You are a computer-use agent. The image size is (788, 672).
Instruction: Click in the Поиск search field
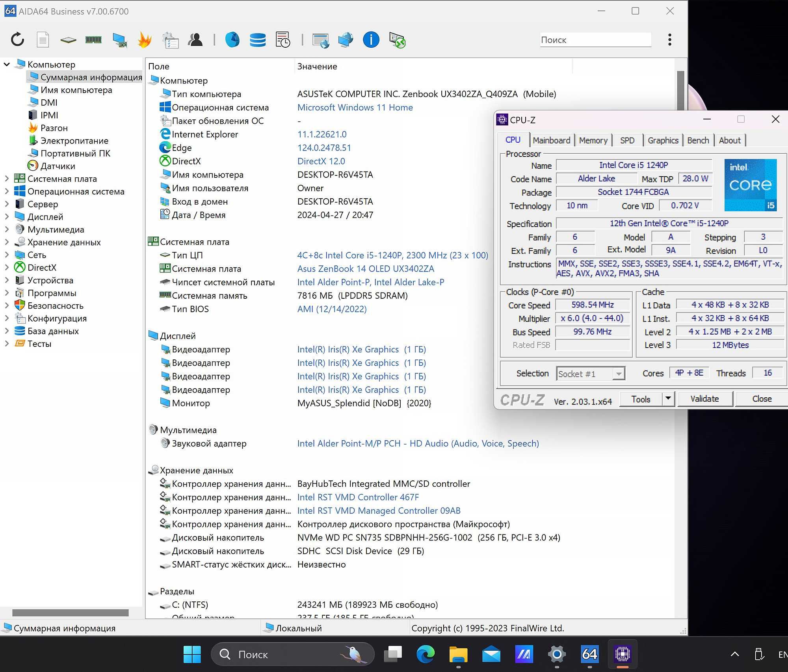click(595, 40)
